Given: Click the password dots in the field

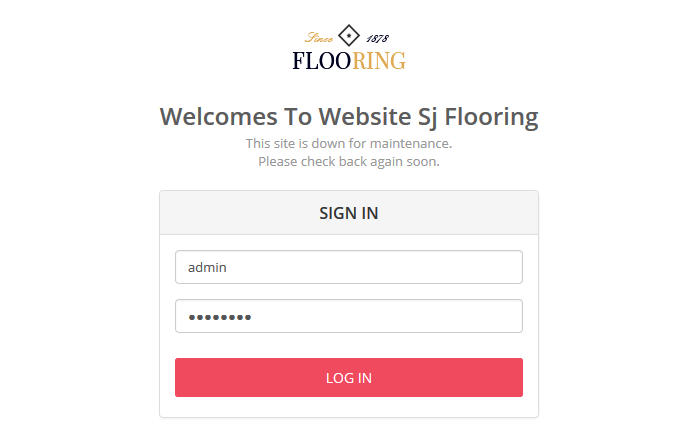Looking at the screenshot, I should pos(219,317).
